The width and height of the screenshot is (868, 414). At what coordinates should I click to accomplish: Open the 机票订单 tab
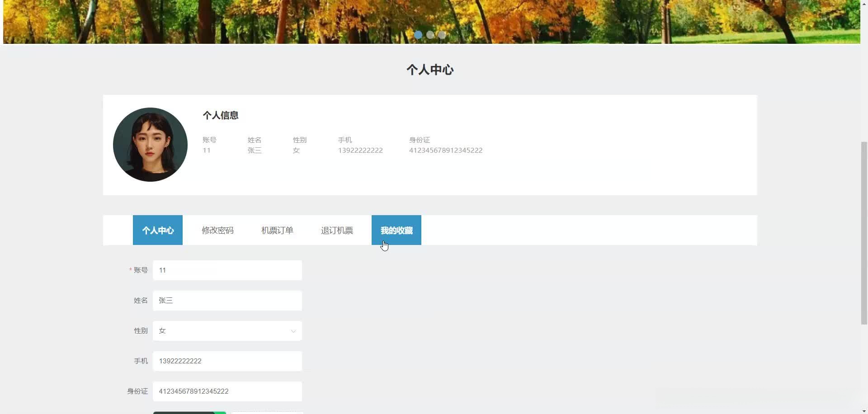277,230
